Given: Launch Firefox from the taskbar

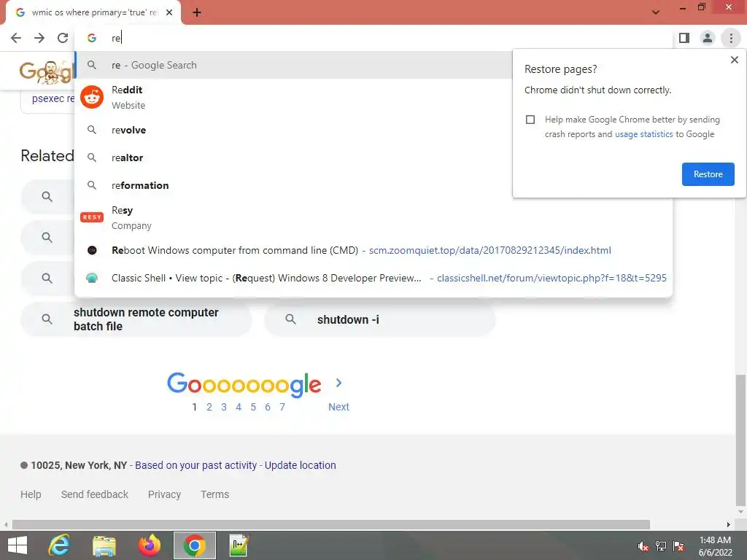Looking at the screenshot, I should click(149, 545).
